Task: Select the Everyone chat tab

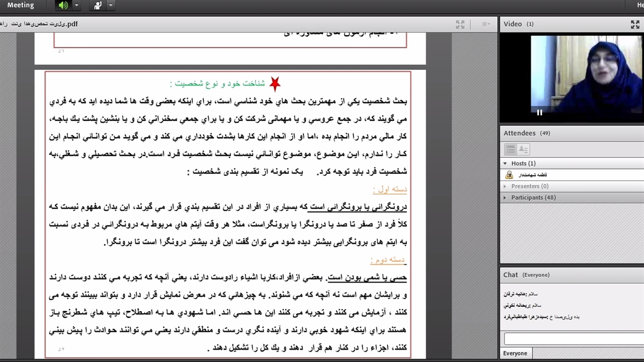Action: (x=515, y=353)
